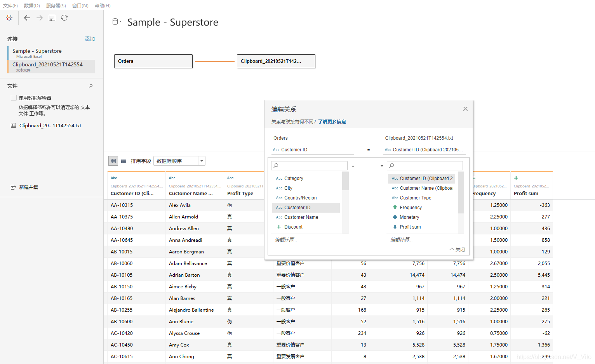Switch to grid preview view
This screenshot has height=364, width=595.
[113, 161]
